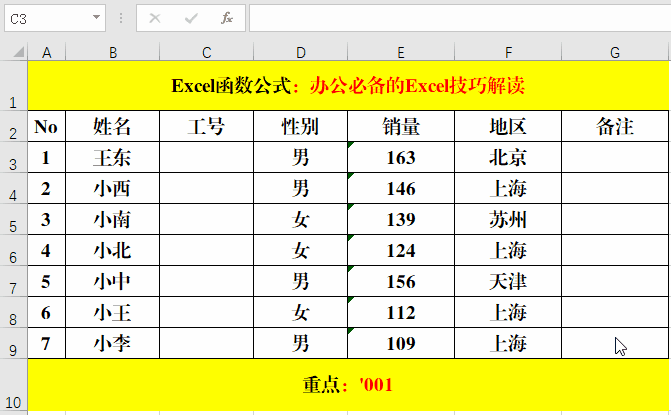Select the sales cell showing 139
This screenshot has width=671, height=415.
click(x=401, y=219)
